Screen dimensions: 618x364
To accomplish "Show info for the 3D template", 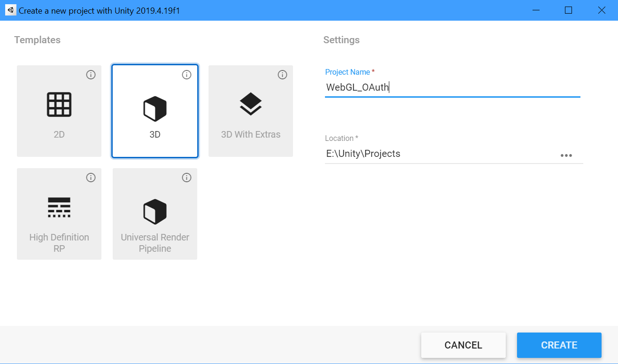I will click(186, 75).
